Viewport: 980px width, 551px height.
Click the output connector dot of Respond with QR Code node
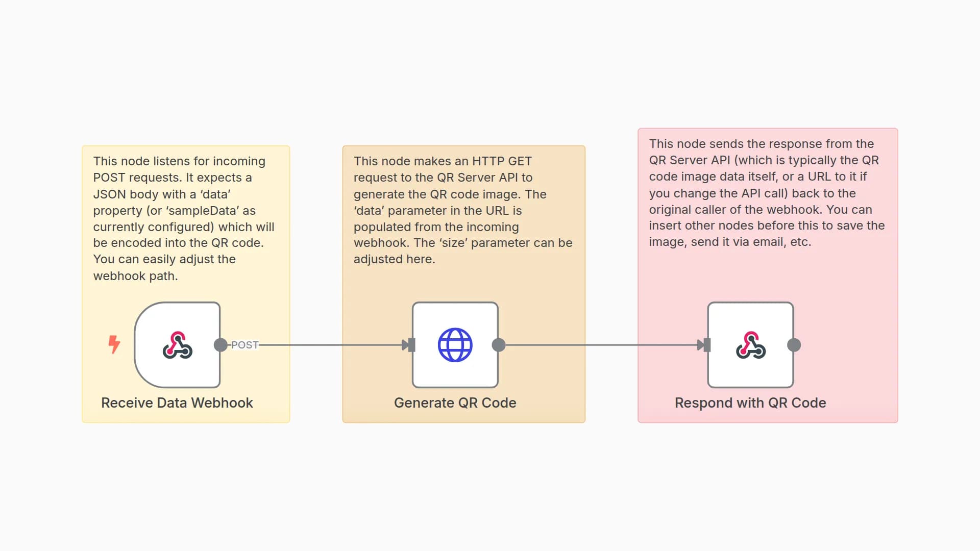[794, 345]
